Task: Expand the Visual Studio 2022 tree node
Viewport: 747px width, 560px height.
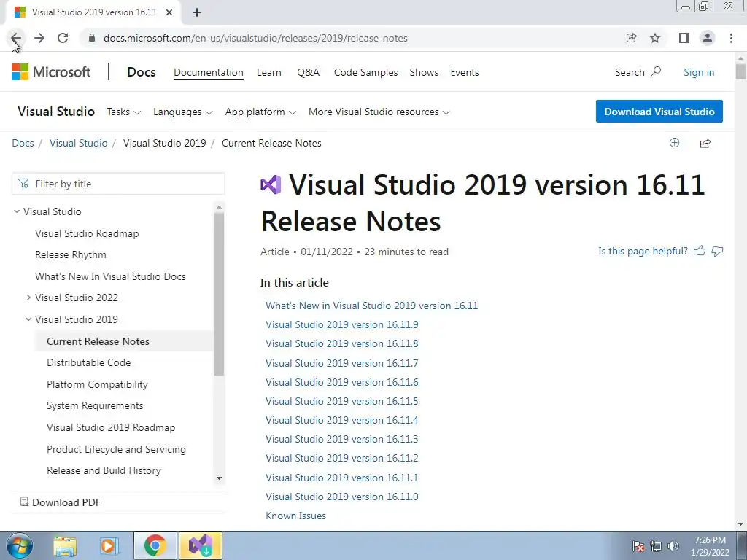Action: pyautogui.click(x=28, y=297)
